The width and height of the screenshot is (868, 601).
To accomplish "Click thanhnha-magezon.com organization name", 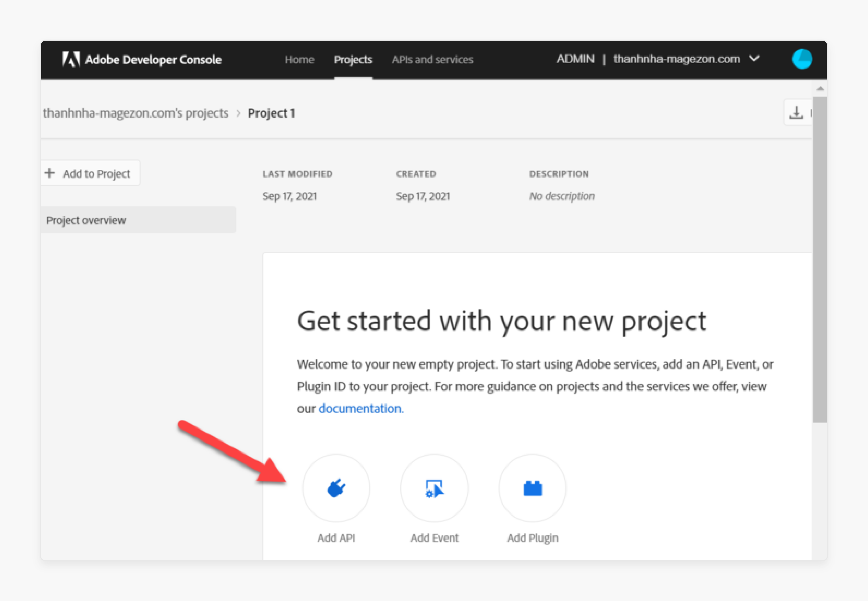I will (677, 59).
